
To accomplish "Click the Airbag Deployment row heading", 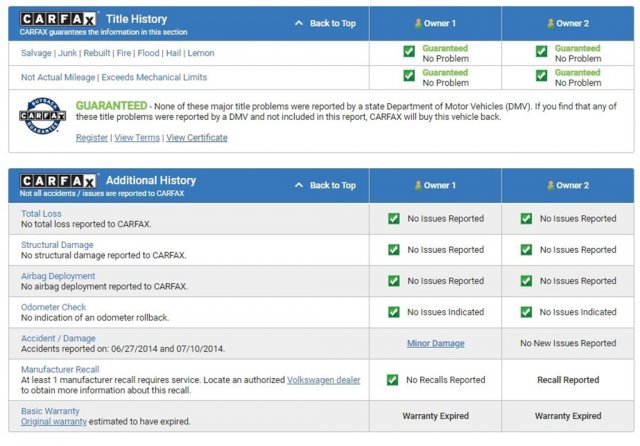I will [x=58, y=276].
